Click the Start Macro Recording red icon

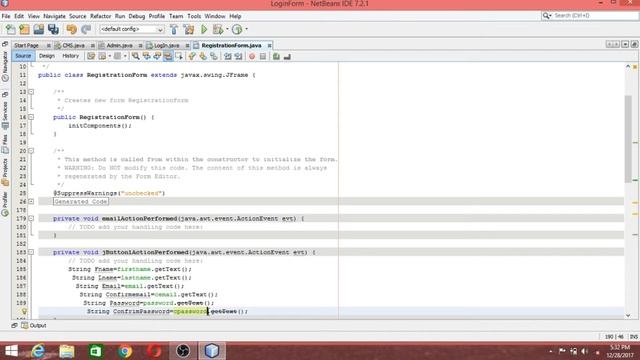(252, 56)
